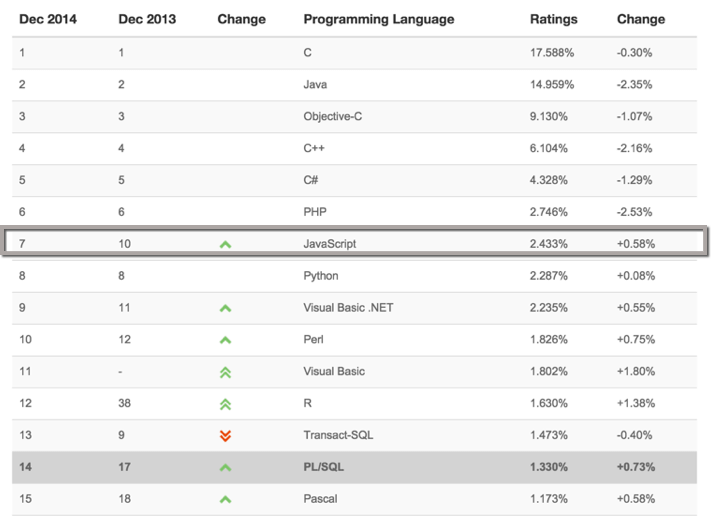Click the double up arrow for Visual Basic

pos(225,372)
